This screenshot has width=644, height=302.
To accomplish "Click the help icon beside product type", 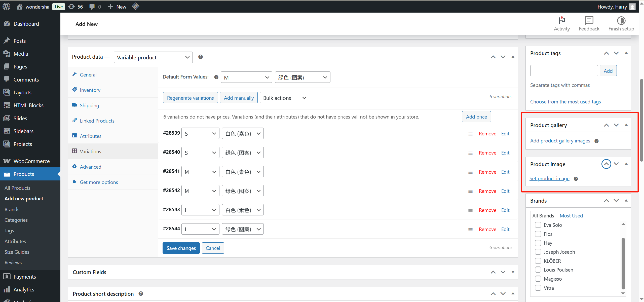I will point(200,57).
